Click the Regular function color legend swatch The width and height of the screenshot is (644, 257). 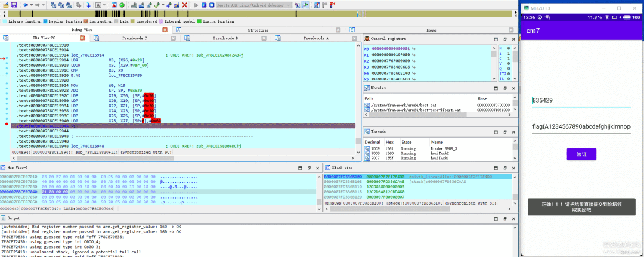(45, 21)
